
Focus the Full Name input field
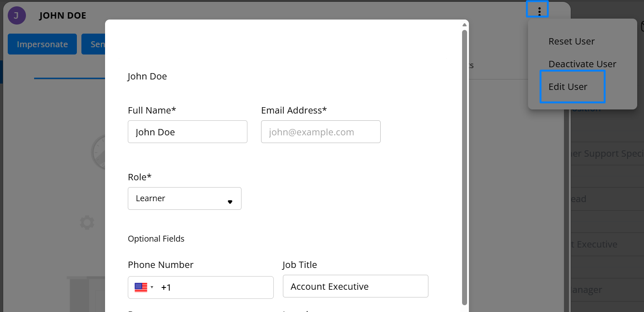(187, 132)
